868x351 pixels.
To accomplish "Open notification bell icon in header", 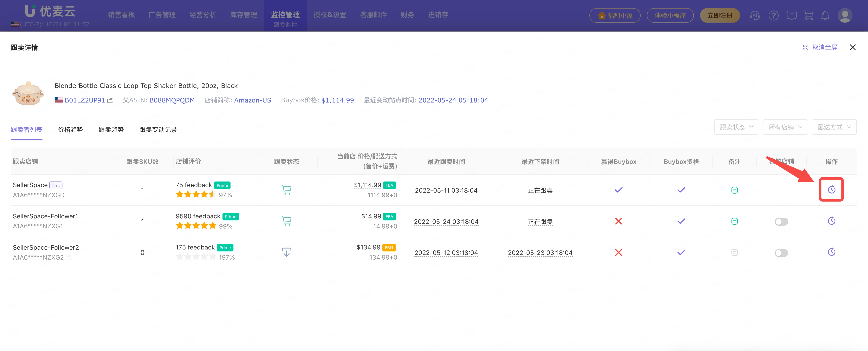I will 825,16.
